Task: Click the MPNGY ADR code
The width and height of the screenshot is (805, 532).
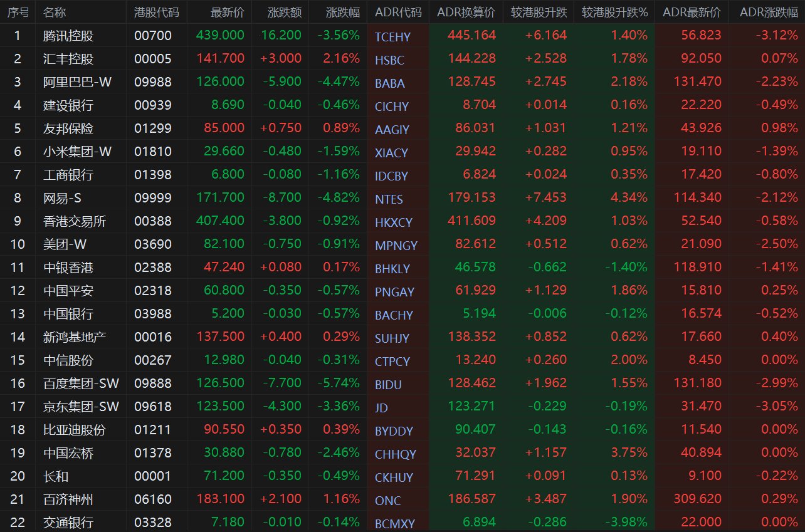Action: (396, 246)
